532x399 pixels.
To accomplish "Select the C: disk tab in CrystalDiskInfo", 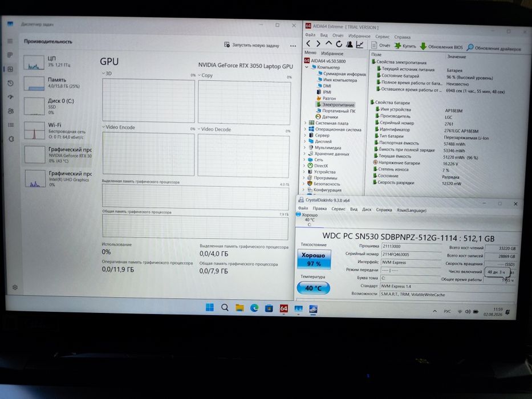I will pos(309,219).
